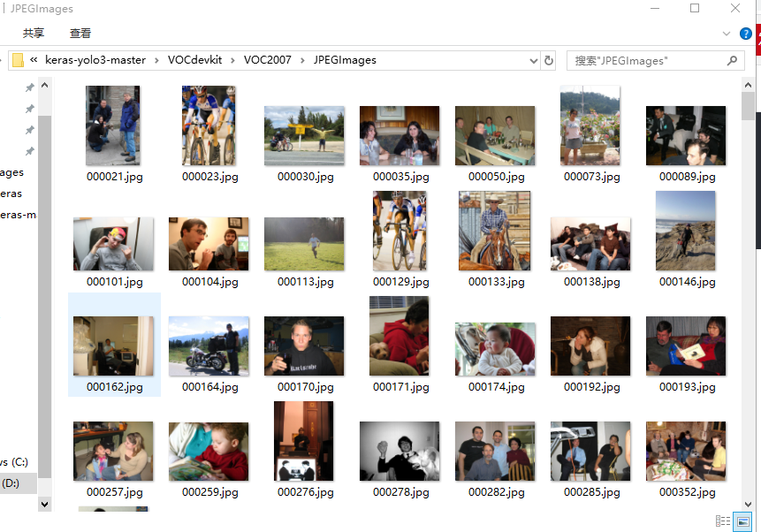Select 000050.jpg thumbnail
Viewport: 761px width, 532px height.
[495, 136]
